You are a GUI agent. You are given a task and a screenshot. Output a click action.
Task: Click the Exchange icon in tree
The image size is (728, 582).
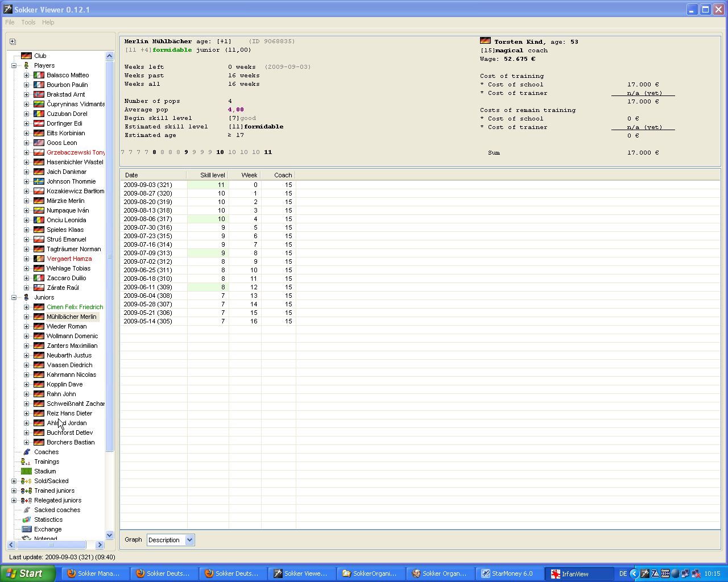pyautogui.click(x=26, y=529)
